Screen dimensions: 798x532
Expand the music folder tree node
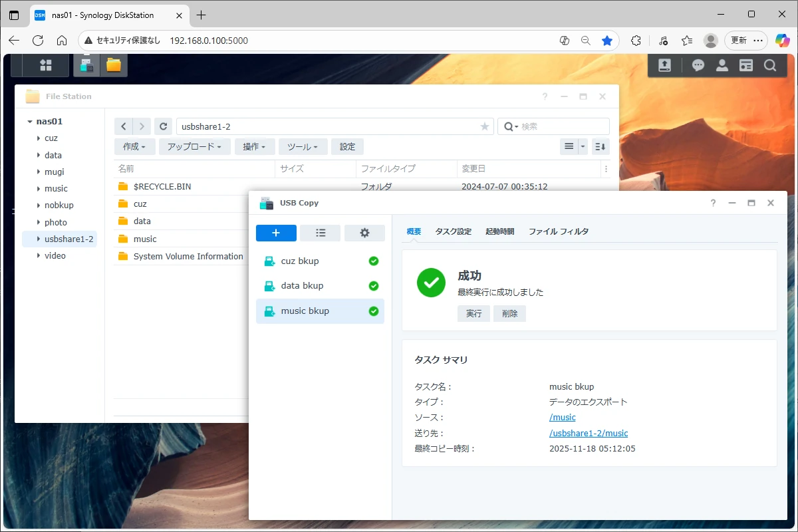click(39, 189)
